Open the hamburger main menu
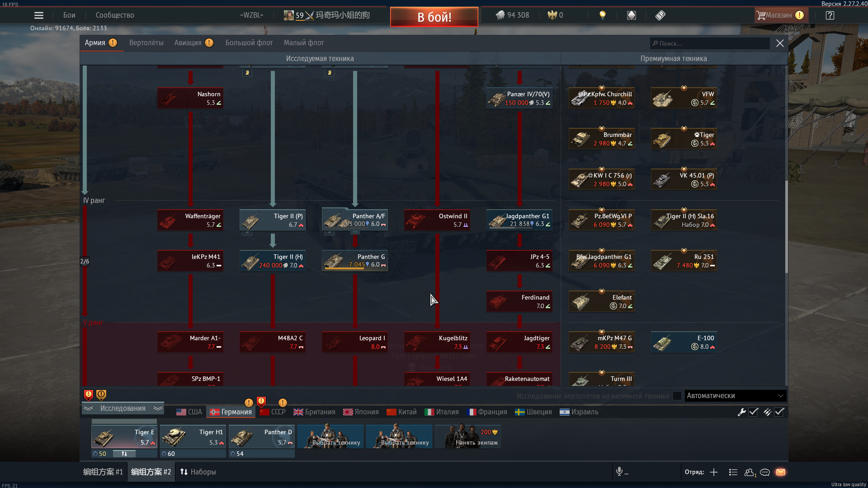The height and width of the screenshot is (488, 868). tap(39, 15)
